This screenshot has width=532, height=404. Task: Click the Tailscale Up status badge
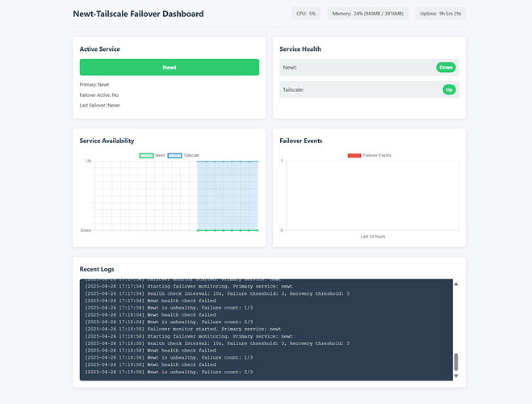pyautogui.click(x=449, y=90)
